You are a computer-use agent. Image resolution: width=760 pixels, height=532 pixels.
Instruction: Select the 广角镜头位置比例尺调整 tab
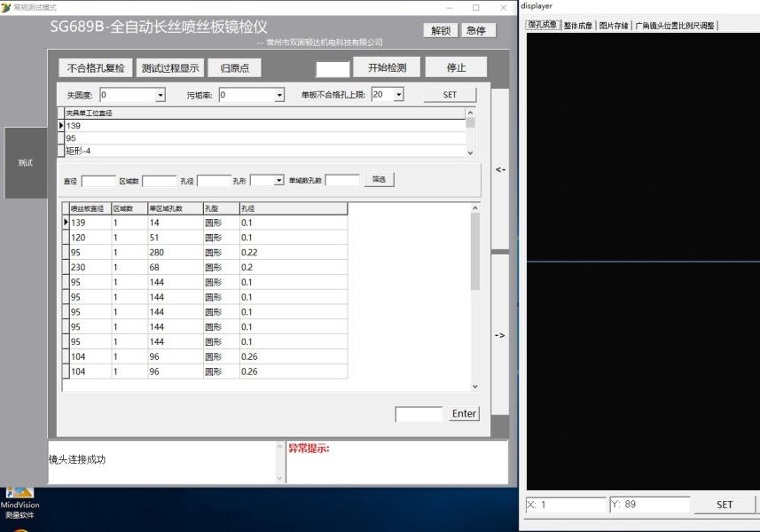(x=674, y=26)
